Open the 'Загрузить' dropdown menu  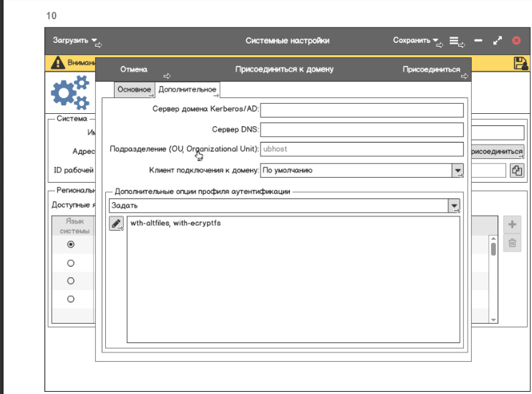tap(75, 41)
